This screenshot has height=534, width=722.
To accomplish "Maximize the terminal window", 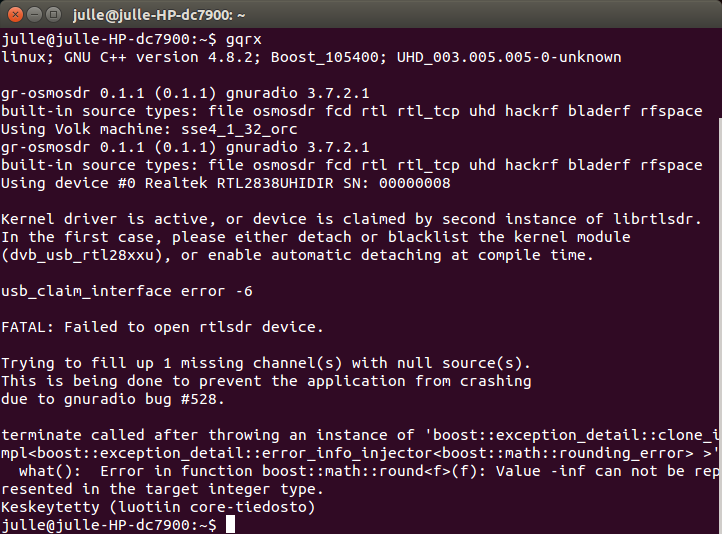I will 54,15.
